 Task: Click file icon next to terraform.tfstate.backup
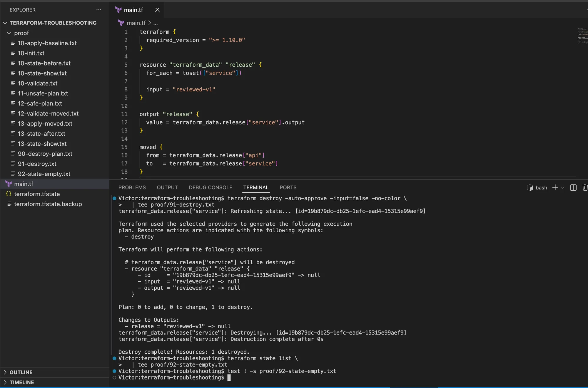coord(9,204)
